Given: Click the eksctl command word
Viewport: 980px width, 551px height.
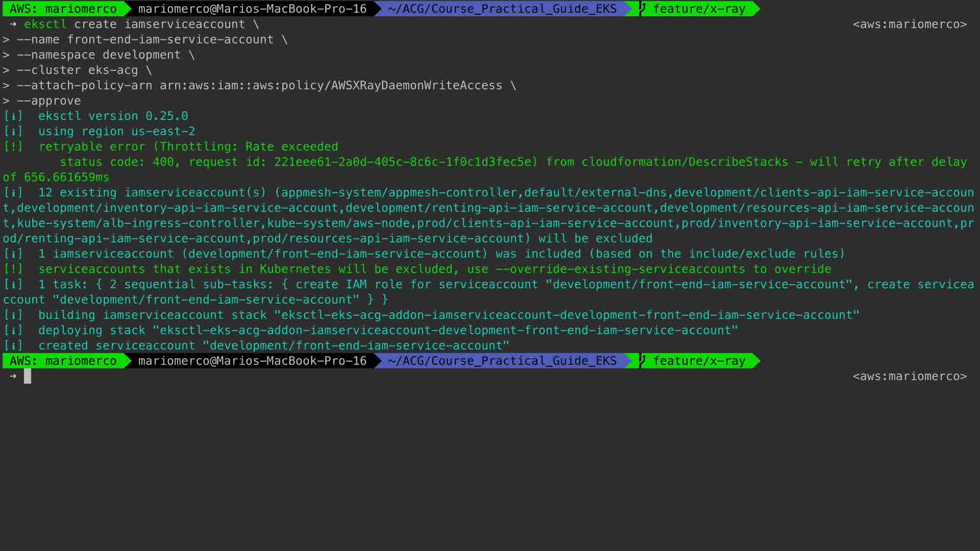Looking at the screenshot, I should tap(45, 24).
